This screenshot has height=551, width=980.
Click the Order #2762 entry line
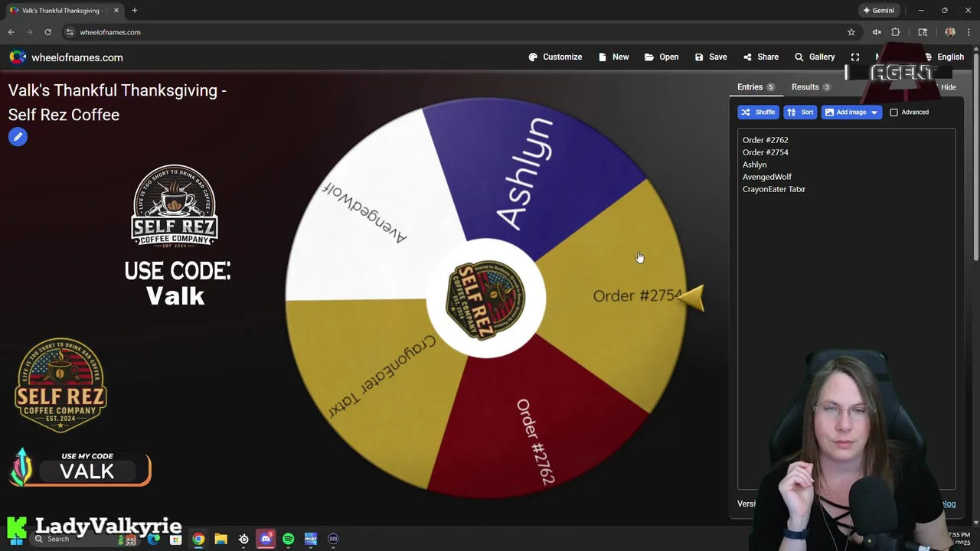point(765,140)
